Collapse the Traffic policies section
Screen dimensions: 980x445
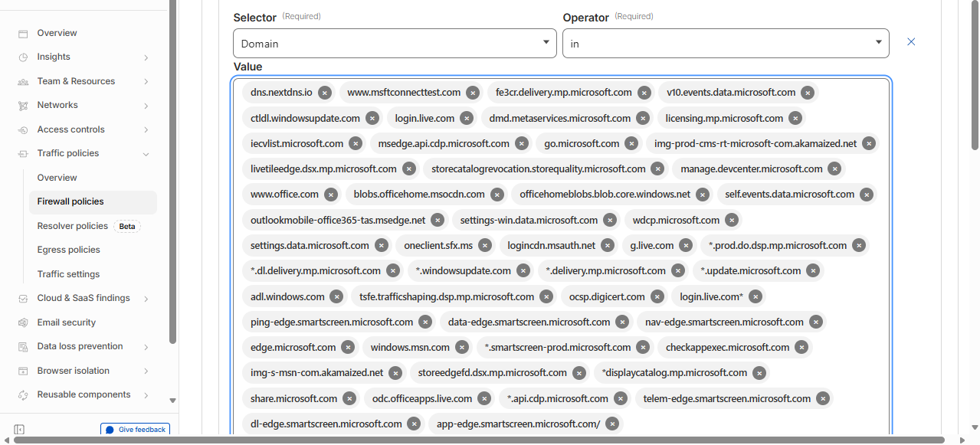(146, 154)
